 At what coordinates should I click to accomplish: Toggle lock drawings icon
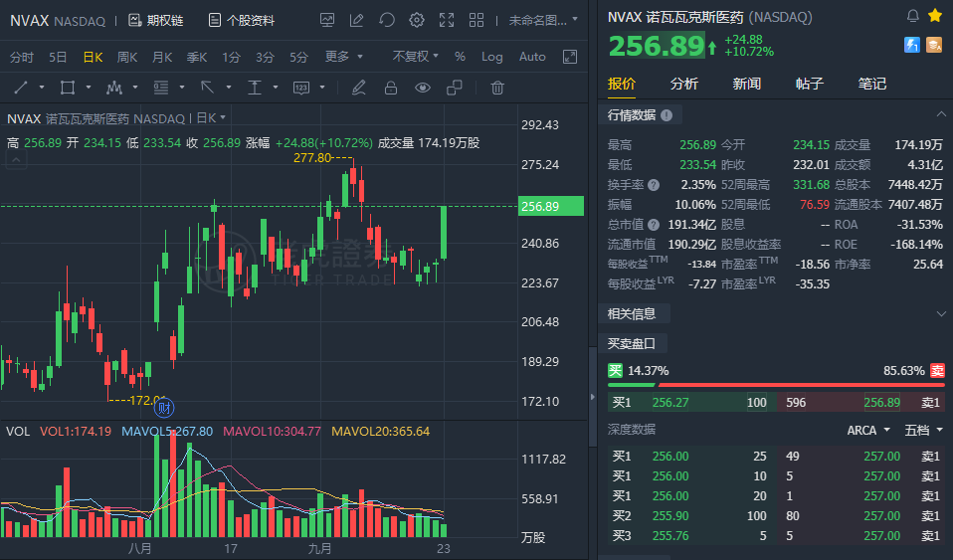coord(391,88)
